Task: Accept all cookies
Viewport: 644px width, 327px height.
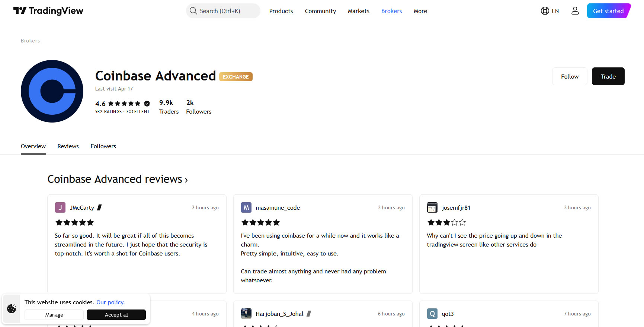Action: [x=116, y=315]
